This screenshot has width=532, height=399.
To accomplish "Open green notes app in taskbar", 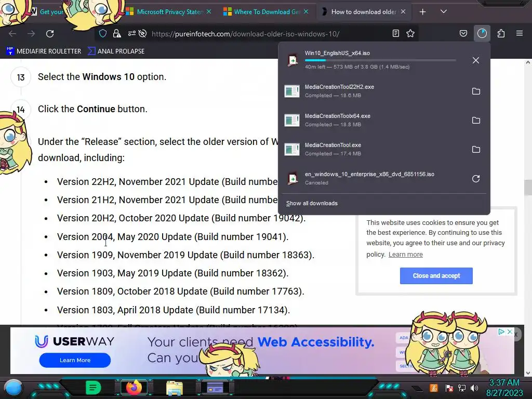I will (93, 388).
